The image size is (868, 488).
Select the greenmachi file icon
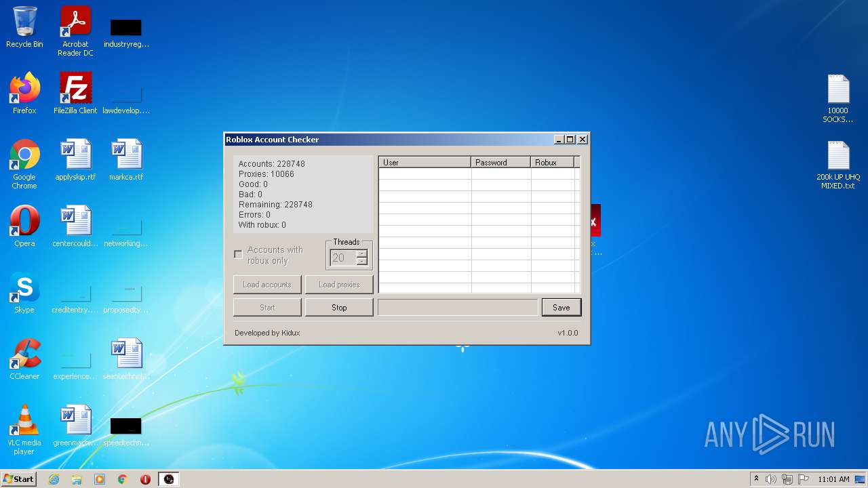(x=75, y=426)
